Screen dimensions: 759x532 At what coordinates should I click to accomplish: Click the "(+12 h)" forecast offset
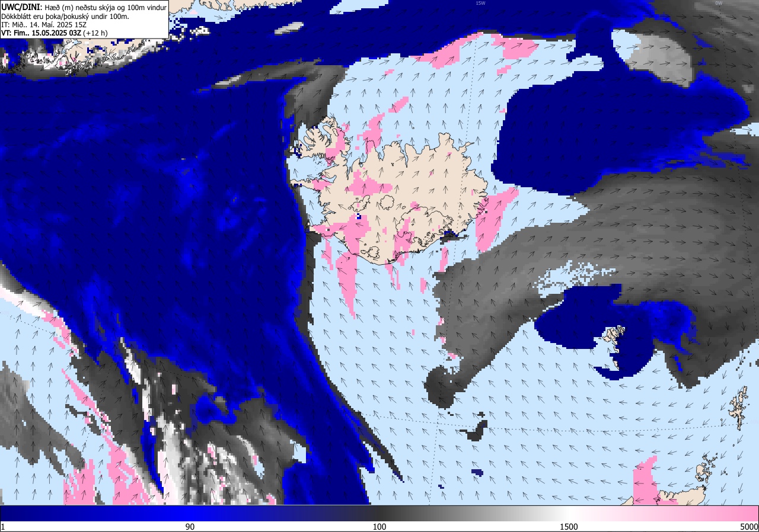click(95, 33)
